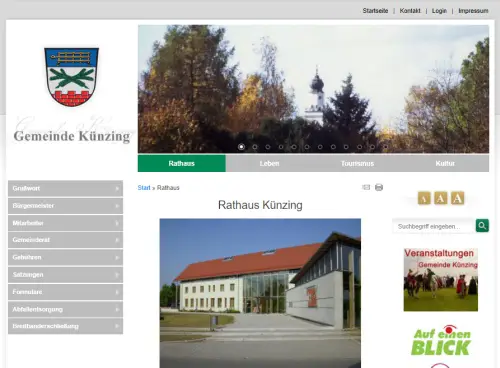Viewport: 500px width, 368px height.
Task: Expand the Gebühren sidebar arrow
Action: [117, 258]
